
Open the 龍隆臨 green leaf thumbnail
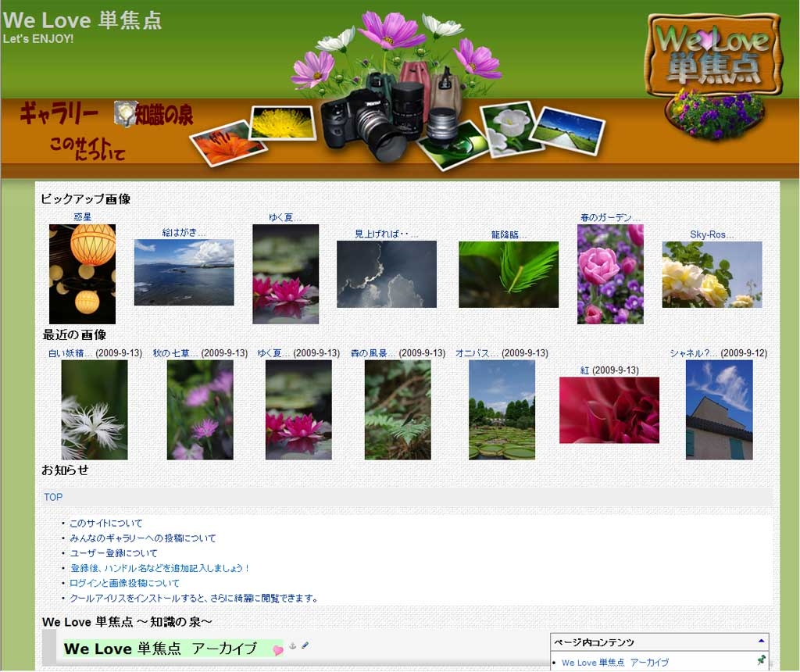tap(509, 274)
